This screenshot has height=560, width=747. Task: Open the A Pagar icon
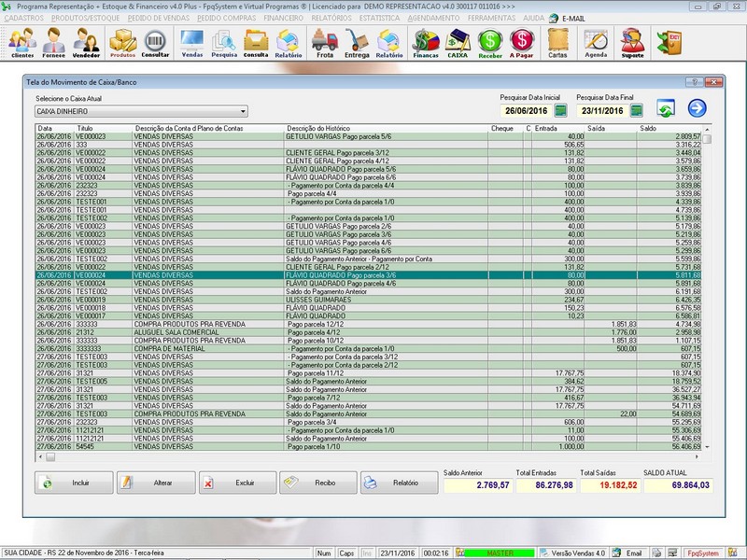522,42
